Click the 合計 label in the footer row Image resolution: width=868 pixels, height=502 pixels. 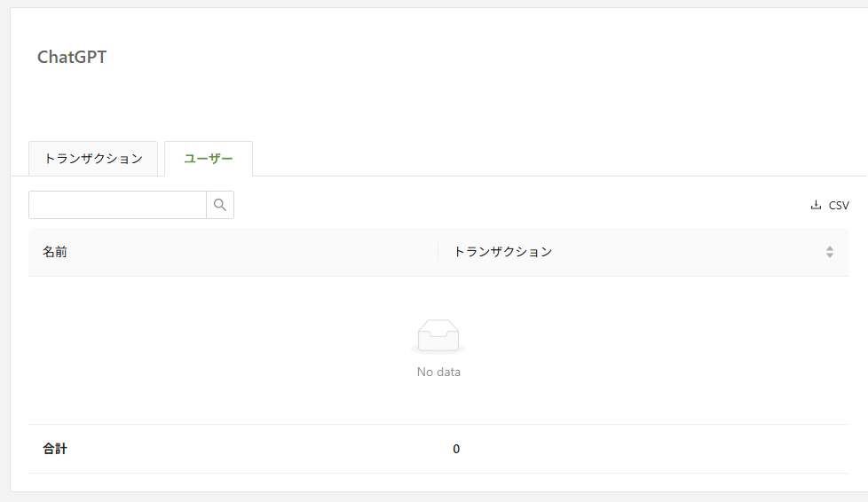[x=55, y=449]
